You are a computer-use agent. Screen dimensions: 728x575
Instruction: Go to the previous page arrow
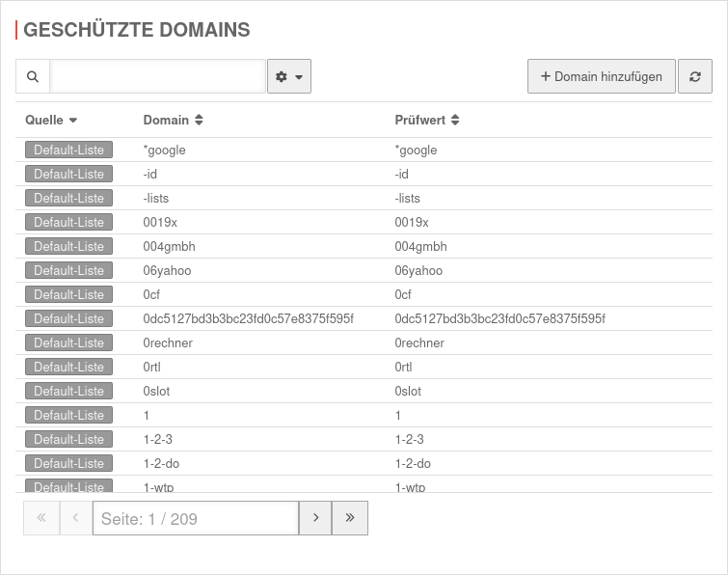75,518
